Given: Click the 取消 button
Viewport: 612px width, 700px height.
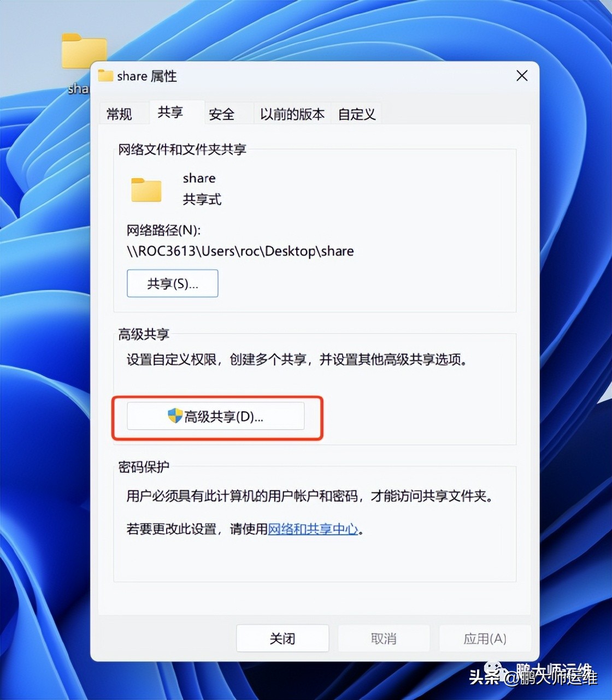Looking at the screenshot, I should (384, 638).
